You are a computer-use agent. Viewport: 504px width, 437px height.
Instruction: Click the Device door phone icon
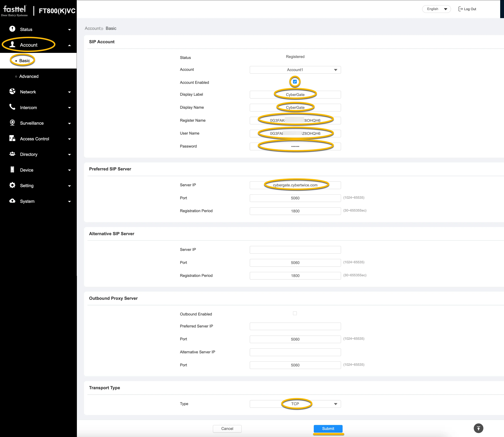tap(12, 169)
